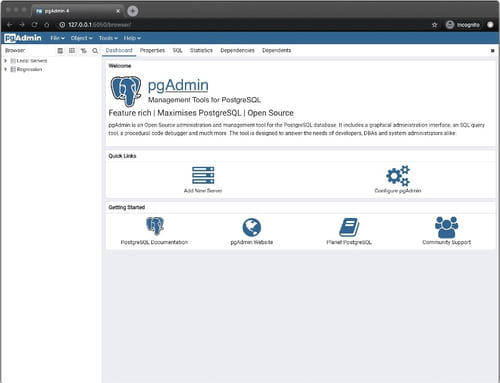Click the pgAdmin heading text in Welcome

[178, 85]
